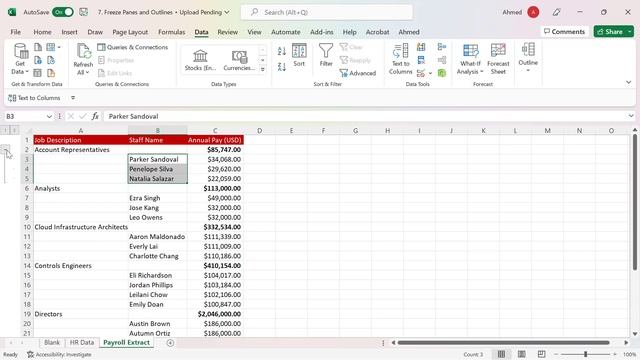Switch to the Home tab
The width and height of the screenshot is (640, 360).
tap(42, 32)
